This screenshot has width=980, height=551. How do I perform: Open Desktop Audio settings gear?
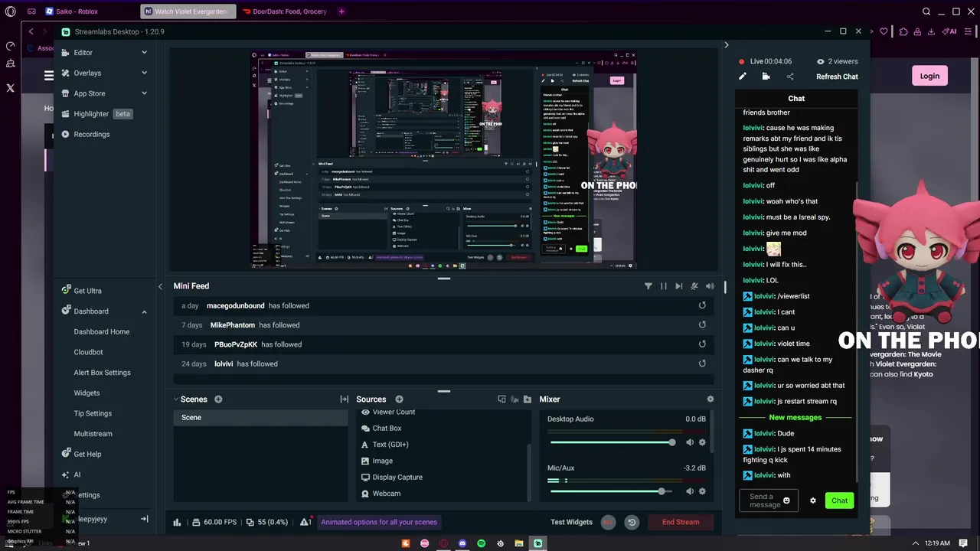pyautogui.click(x=702, y=442)
